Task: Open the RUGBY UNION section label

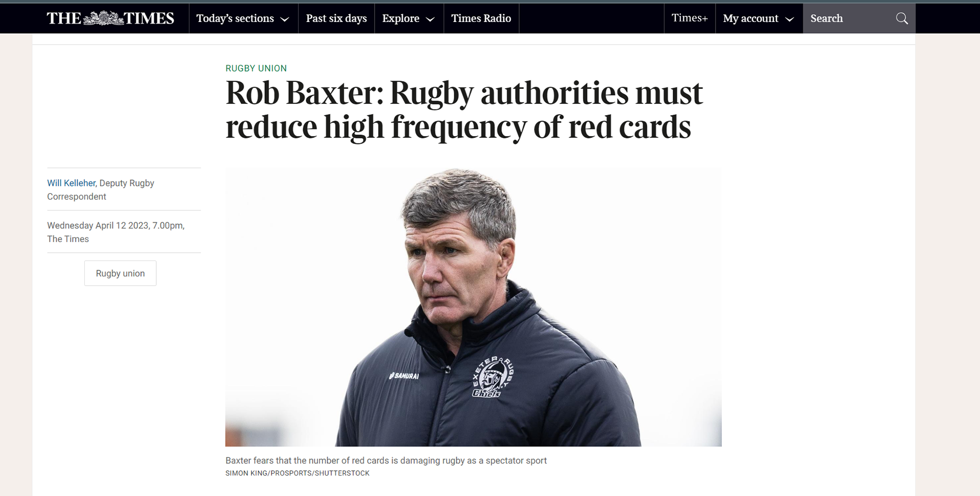Action: (256, 68)
